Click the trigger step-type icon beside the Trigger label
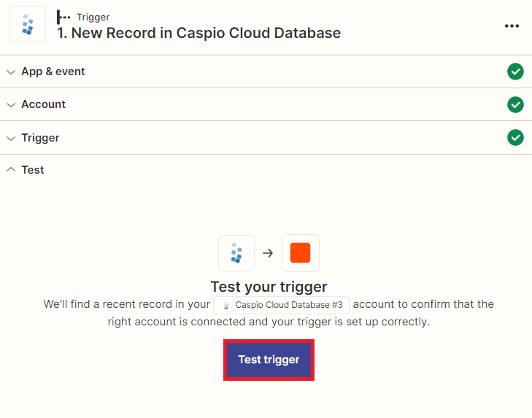Screen dimensions: 532x418 [63, 17]
